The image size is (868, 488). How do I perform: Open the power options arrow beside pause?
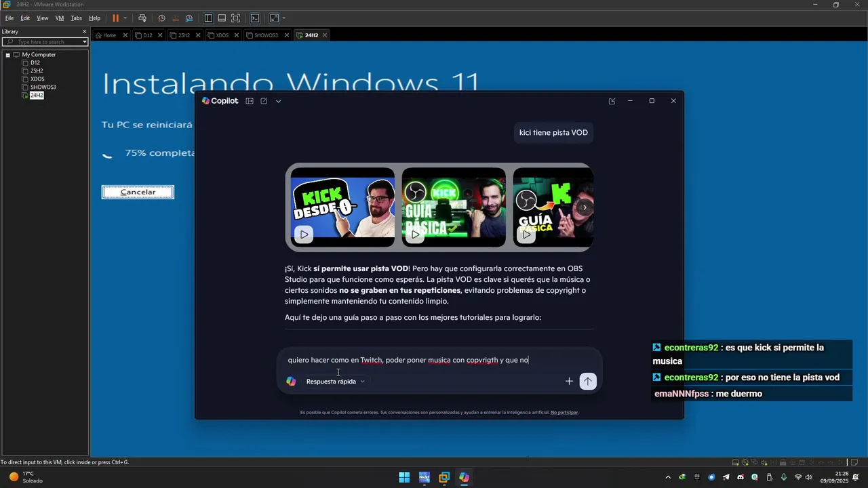[x=125, y=18]
